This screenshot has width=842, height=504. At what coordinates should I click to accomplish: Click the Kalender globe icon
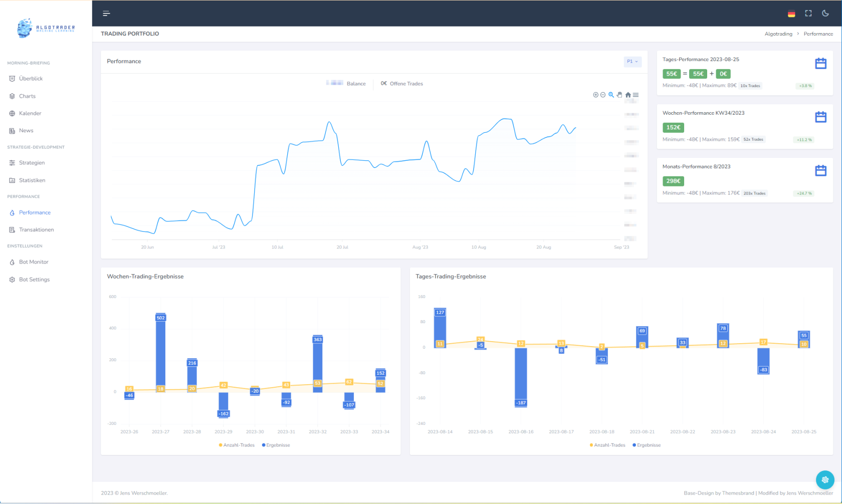pyautogui.click(x=12, y=113)
